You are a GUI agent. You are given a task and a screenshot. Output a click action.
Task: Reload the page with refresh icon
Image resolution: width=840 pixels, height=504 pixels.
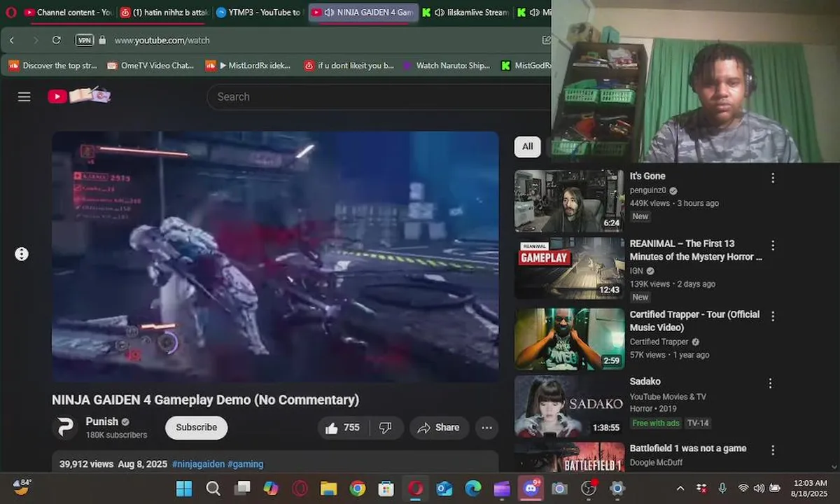(x=57, y=40)
